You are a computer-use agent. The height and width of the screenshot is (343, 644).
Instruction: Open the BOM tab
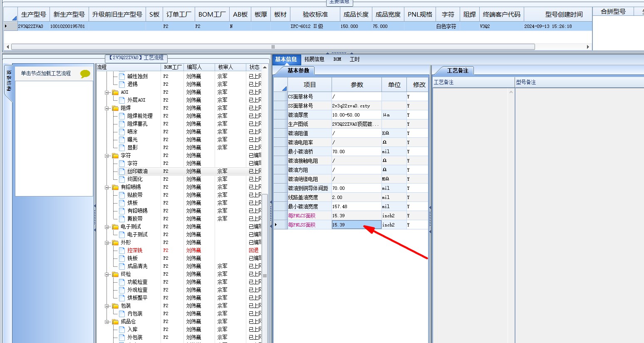tap(337, 60)
